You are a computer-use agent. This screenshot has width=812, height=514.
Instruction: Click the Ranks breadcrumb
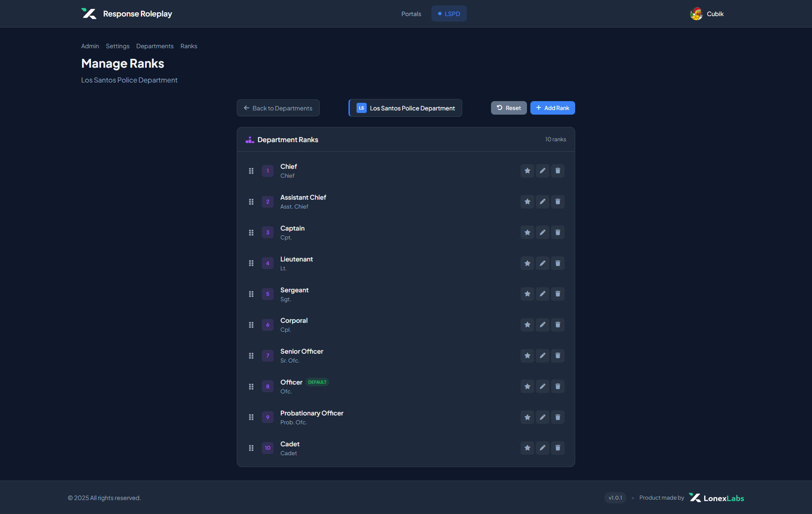point(189,46)
